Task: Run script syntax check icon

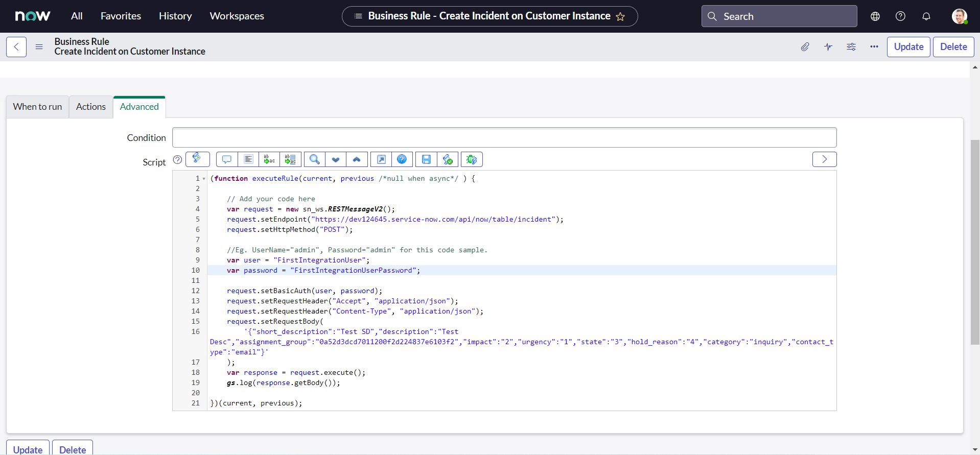Action: [448, 160]
